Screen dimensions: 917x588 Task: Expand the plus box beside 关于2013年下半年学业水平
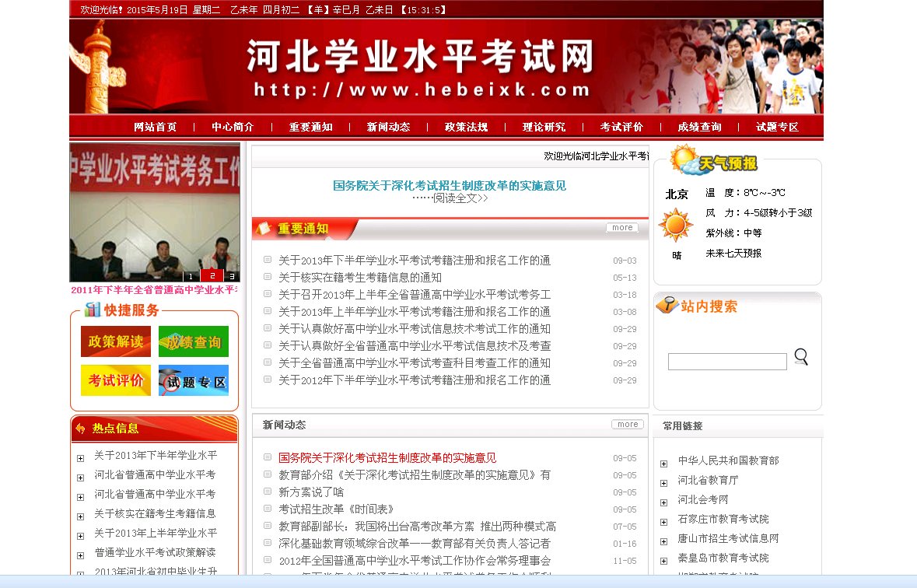pyautogui.click(x=79, y=457)
